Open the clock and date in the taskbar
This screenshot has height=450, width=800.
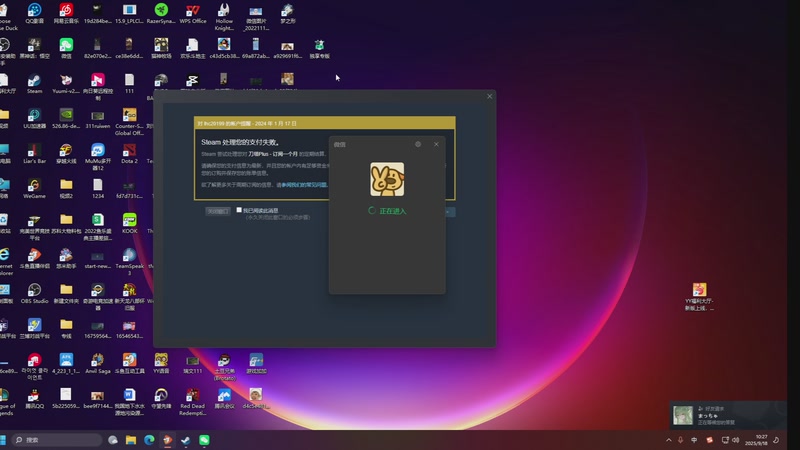pyautogui.click(x=757, y=440)
